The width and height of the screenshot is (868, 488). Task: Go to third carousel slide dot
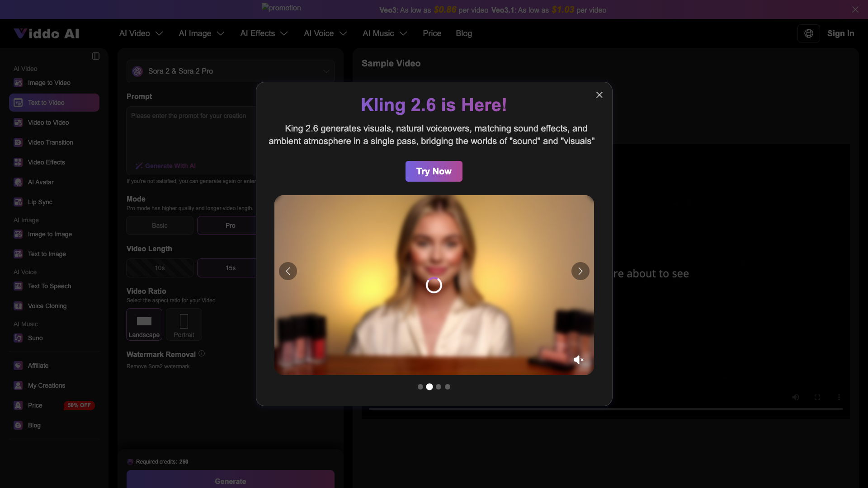(439, 387)
